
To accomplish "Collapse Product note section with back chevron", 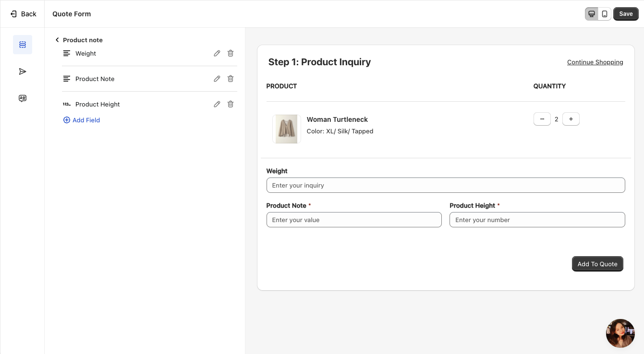I will point(57,40).
